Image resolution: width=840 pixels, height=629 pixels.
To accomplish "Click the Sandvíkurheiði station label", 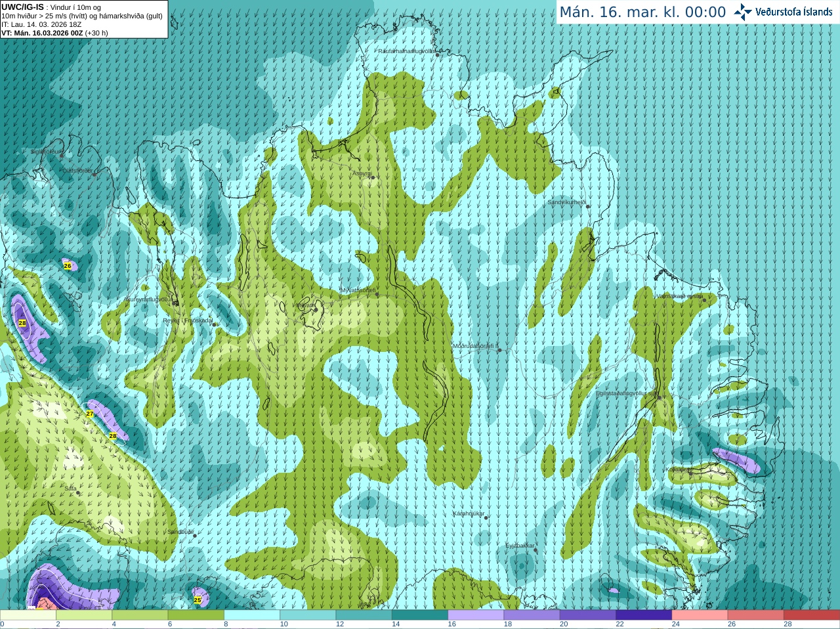I will (566, 202).
